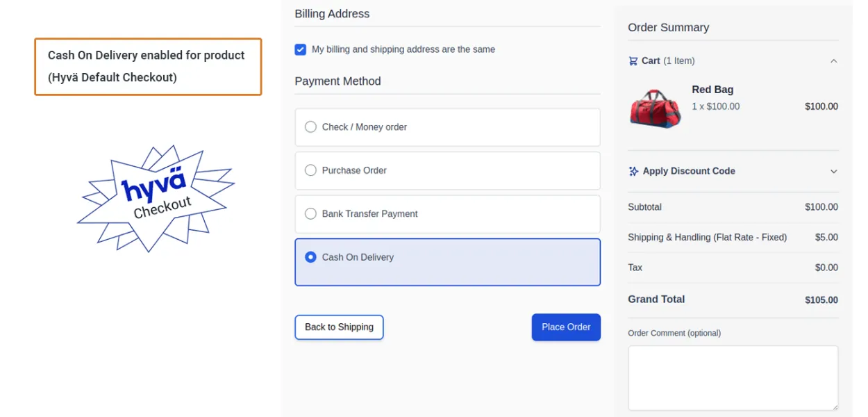This screenshot has height=417, width=868.
Task: Collapse the Cart items chevron
Action: [x=833, y=61]
